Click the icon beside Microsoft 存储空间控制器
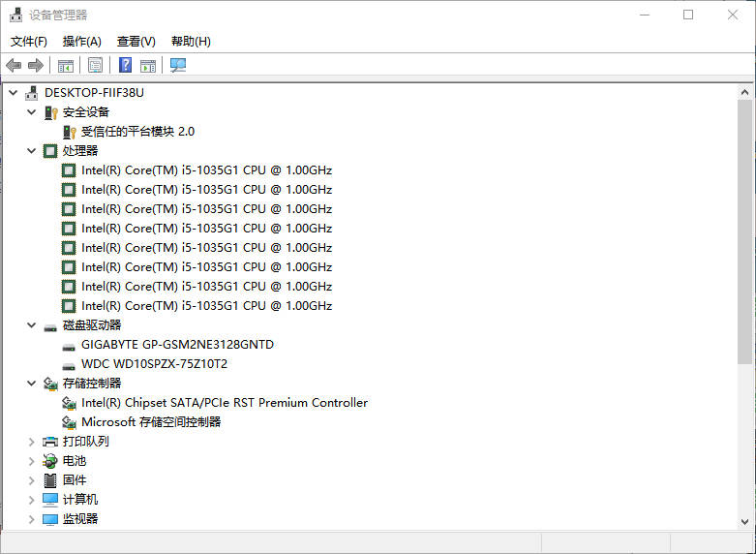This screenshot has width=756, height=554. 70,422
